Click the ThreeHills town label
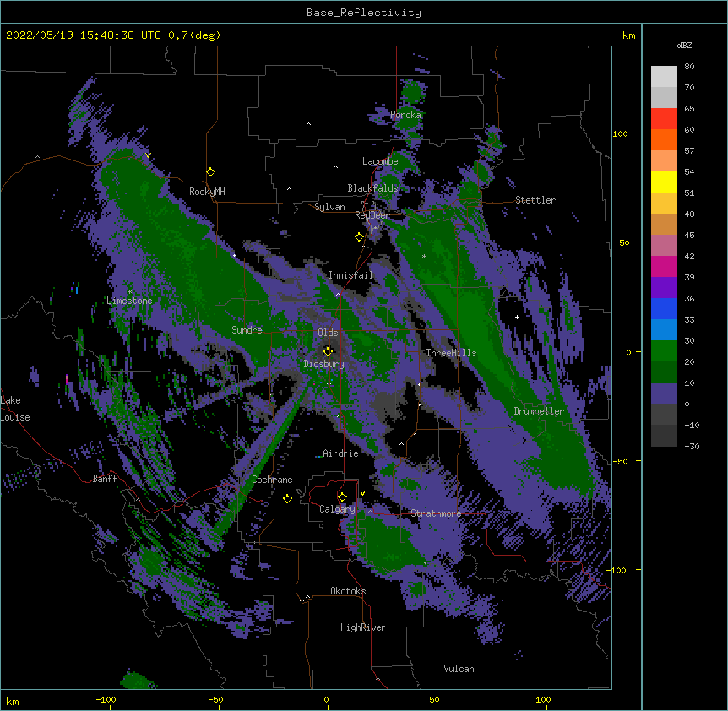Image resolution: width=728 pixels, height=711 pixels. click(x=451, y=353)
